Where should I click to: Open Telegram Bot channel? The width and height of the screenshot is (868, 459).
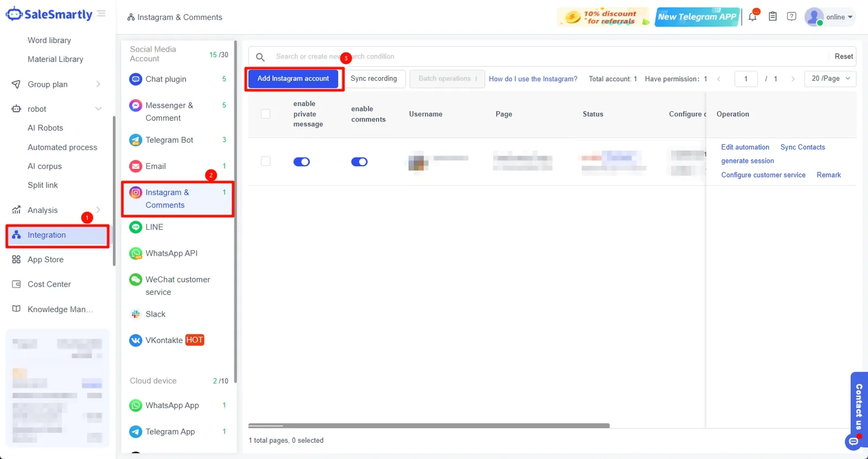[178, 140]
